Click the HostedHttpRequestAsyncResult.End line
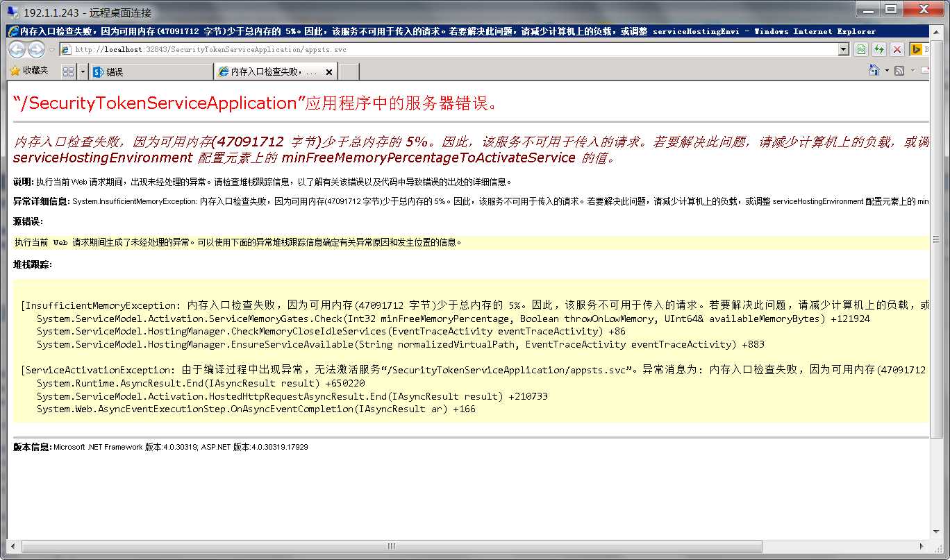Viewport: 950px width, 560px height. [x=292, y=396]
